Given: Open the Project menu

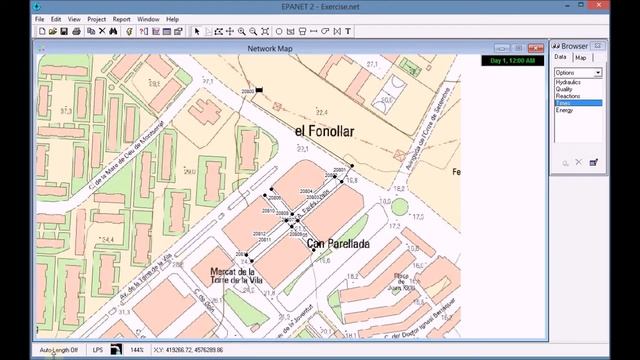Looking at the screenshot, I should pos(97,19).
